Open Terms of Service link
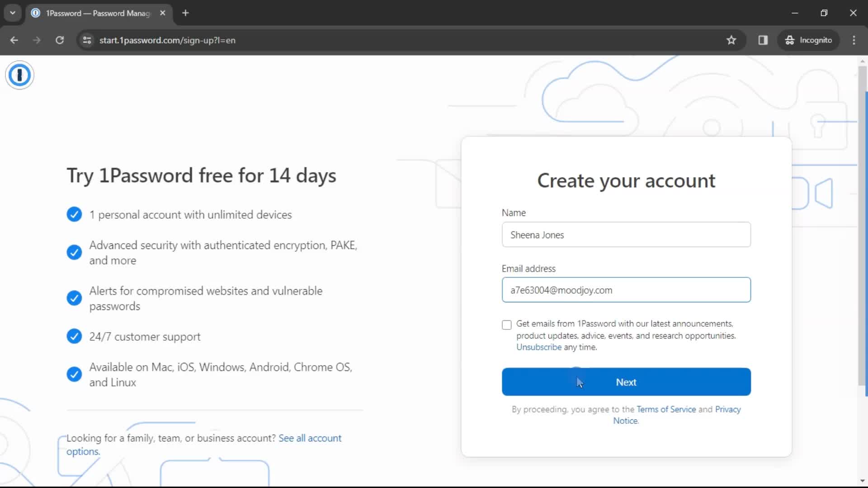Viewport: 868px width, 488px height. click(x=666, y=409)
